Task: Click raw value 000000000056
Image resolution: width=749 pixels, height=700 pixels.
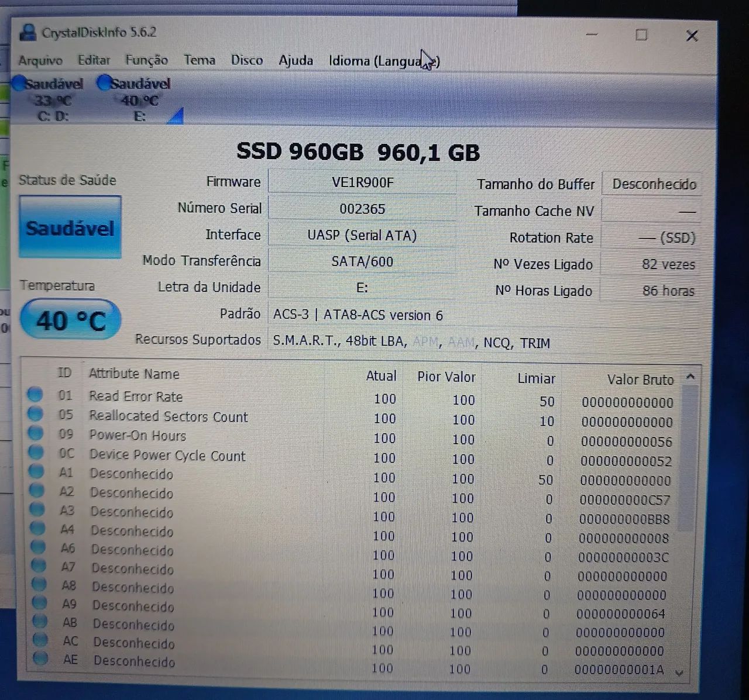Action: tap(627, 442)
